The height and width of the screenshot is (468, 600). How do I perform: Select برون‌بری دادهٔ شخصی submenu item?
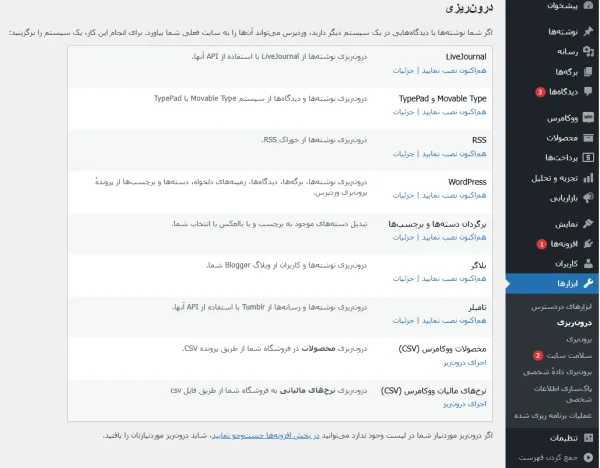click(x=558, y=372)
